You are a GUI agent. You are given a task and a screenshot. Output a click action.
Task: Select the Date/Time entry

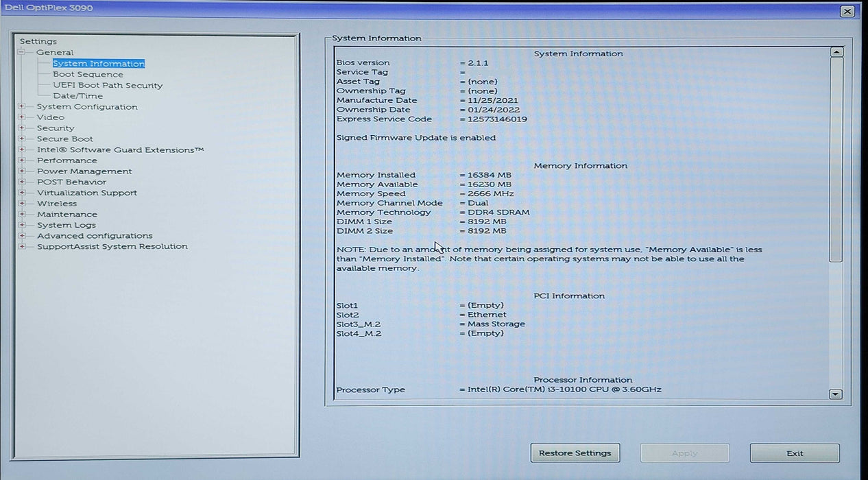[x=77, y=96]
